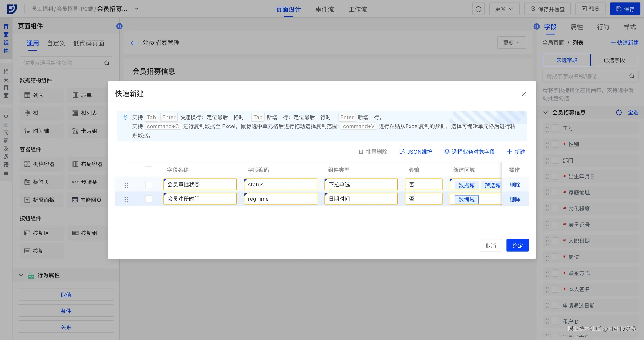Open the 更多 dropdown in top toolbar
The width and height of the screenshot is (644, 340).
[504, 9]
